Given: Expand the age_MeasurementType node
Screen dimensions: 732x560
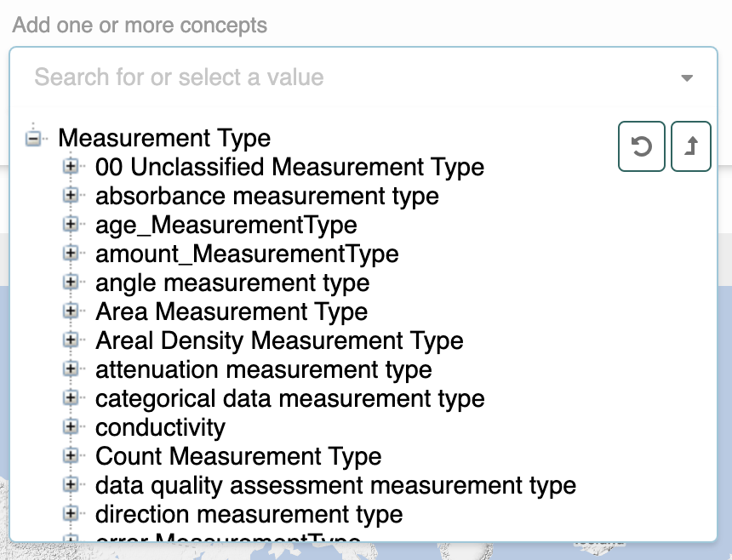Looking at the screenshot, I should [x=71, y=225].
